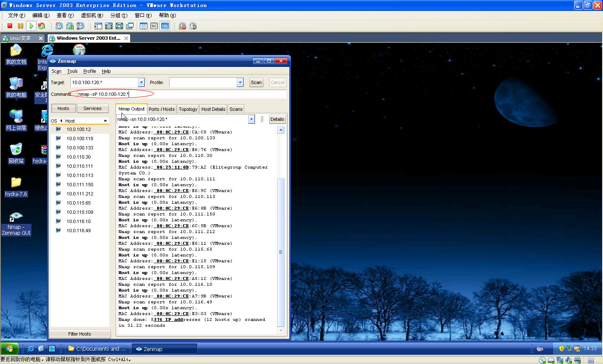603x364 pixels.
Task: Expand the scan command dropdown in Nmap Output
Action: click(251, 119)
